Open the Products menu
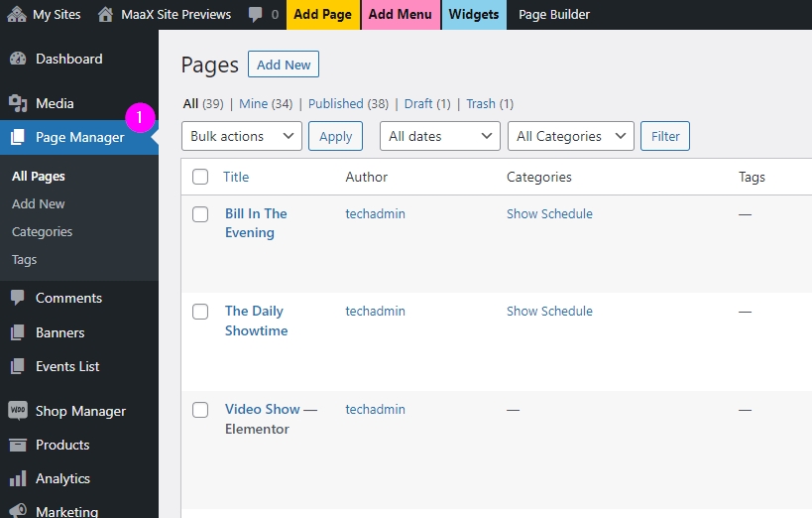The image size is (812, 518). pyautogui.click(x=79, y=445)
